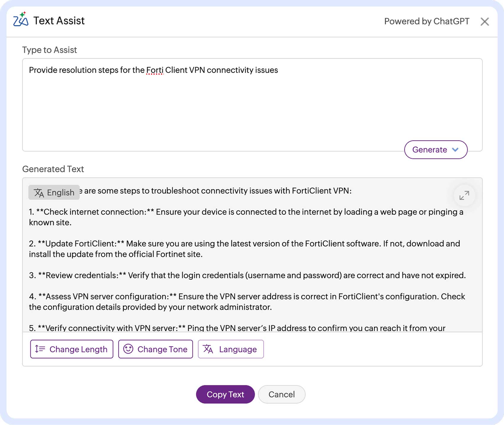Close the Text Assist dialog
This screenshot has height=425, width=504.
click(x=485, y=22)
